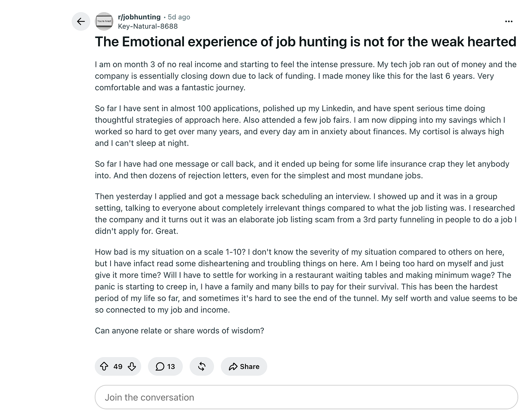The height and width of the screenshot is (415, 532).
Task: Click the upvote count number 49
Action: tap(118, 367)
